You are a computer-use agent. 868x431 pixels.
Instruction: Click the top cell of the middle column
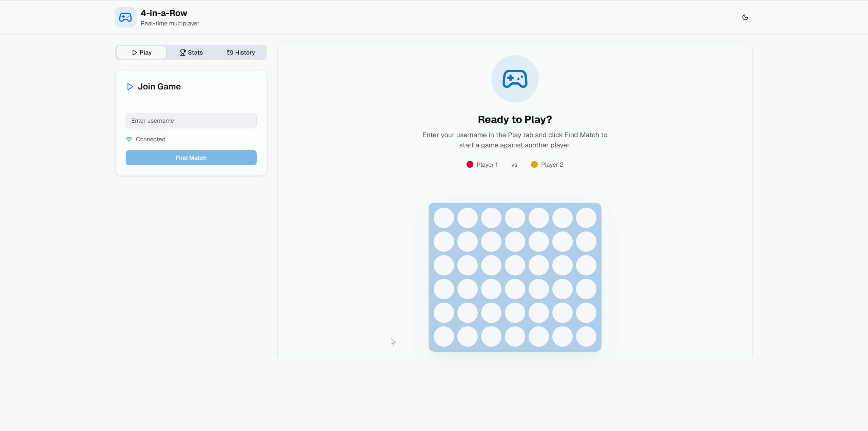click(x=515, y=218)
